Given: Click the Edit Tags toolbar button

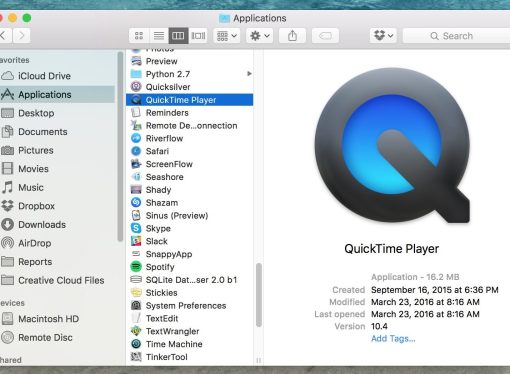Looking at the screenshot, I should 325,36.
